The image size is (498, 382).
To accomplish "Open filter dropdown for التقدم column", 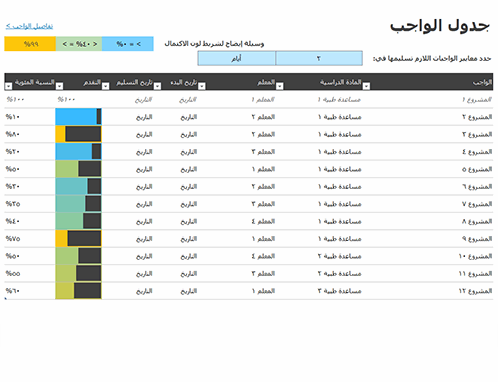I will 59,86.
